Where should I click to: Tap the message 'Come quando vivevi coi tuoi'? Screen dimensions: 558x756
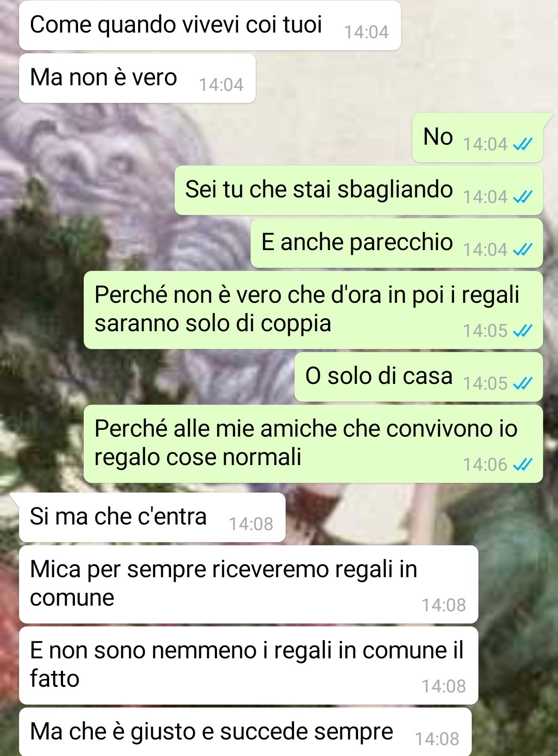pyautogui.click(x=210, y=25)
